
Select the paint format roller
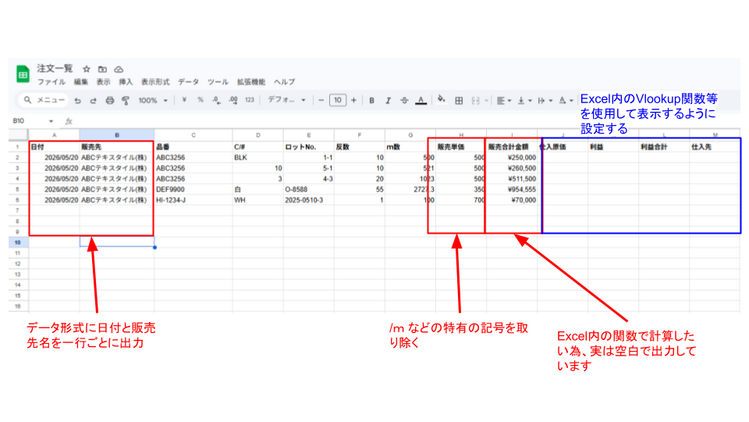(126, 100)
